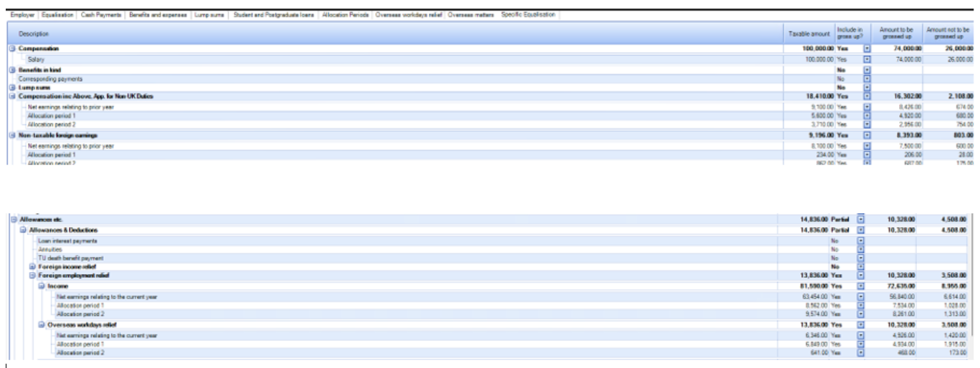Open gross-up dropdown for Annuities row
This screenshot has width=980, height=368.
point(861,249)
